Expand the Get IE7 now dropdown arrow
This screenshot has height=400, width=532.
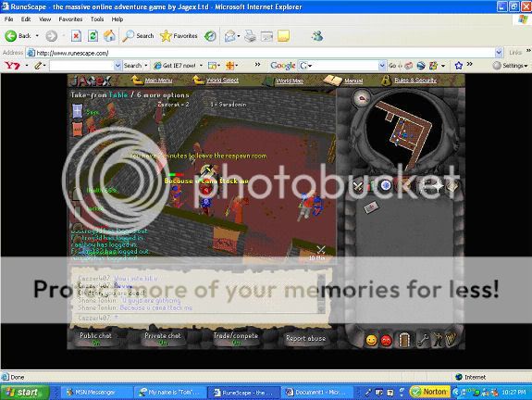pyautogui.click(x=201, y=66)
